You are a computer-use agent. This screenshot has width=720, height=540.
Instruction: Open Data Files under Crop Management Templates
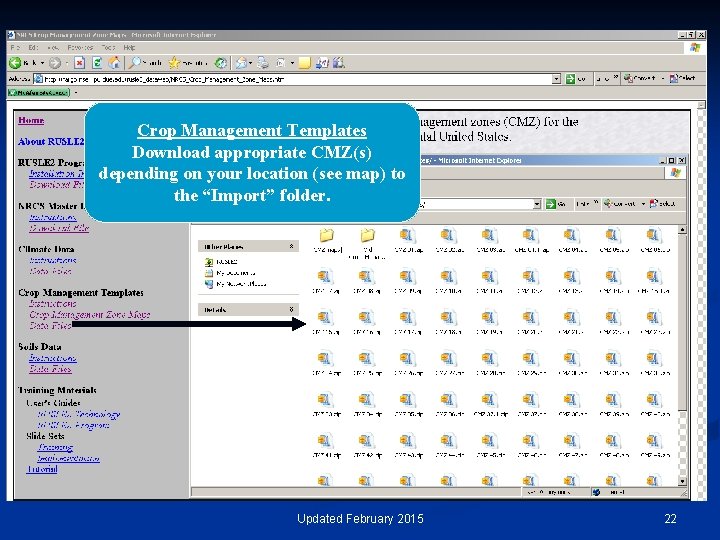[50, 326]
